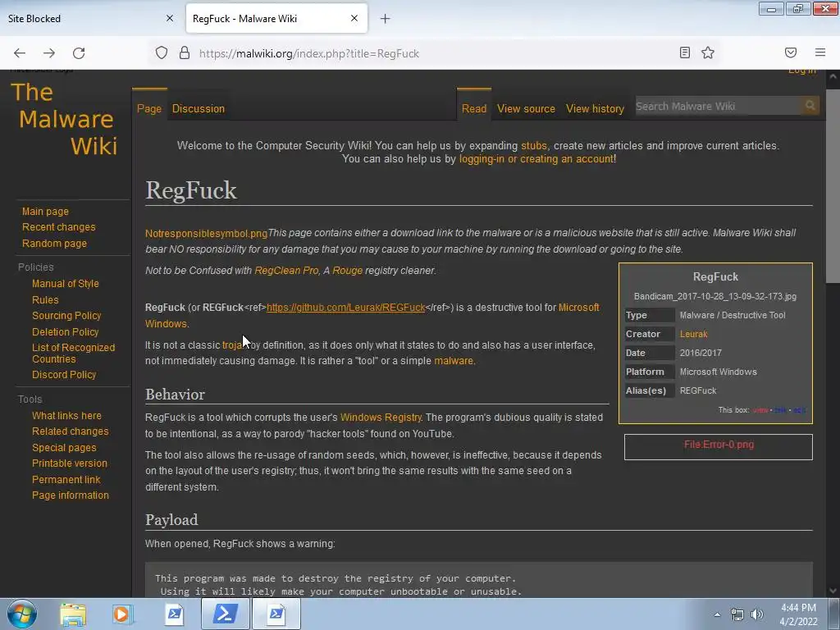Open Discord Policy link

click(x=64, y=374)
